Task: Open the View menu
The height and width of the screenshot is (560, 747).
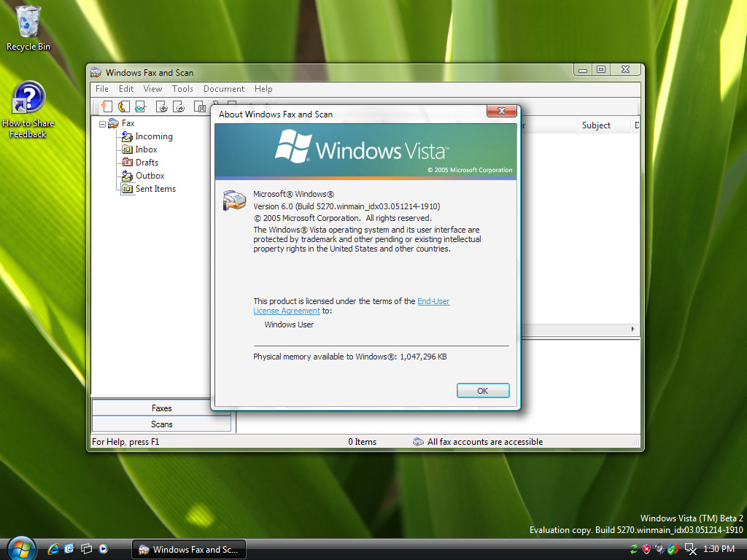Action: tap(153, 89)
